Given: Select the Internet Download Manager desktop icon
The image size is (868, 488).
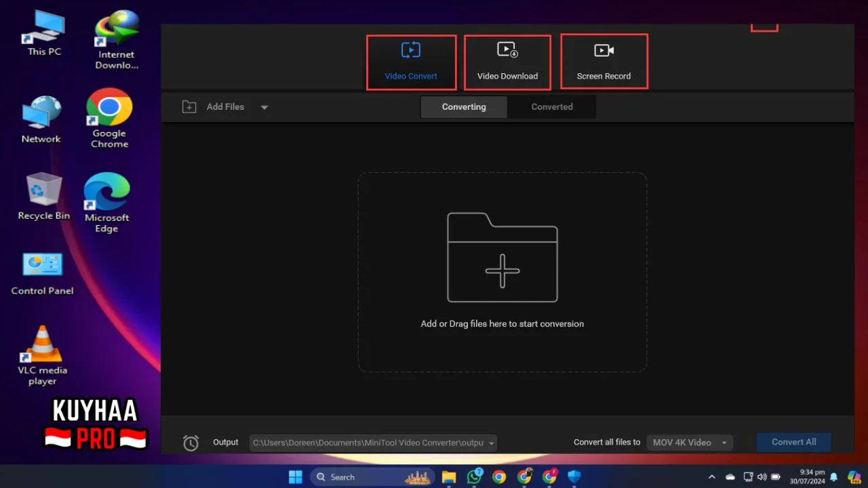Looking at the screenshot, I should tap(117, 40).
